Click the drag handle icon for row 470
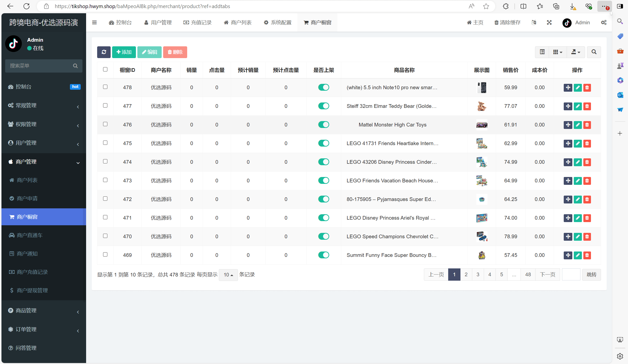 pyautogui.click(x=568, y=237)
